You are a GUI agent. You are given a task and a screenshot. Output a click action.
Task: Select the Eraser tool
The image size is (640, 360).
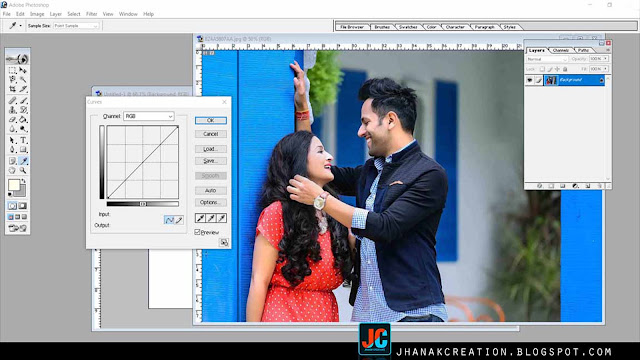(x=12, y=119)
